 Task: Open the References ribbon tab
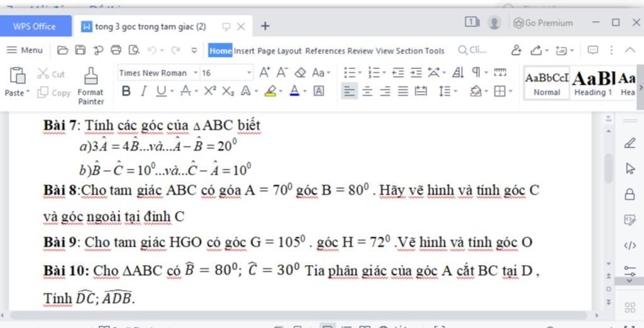[325, 51]
